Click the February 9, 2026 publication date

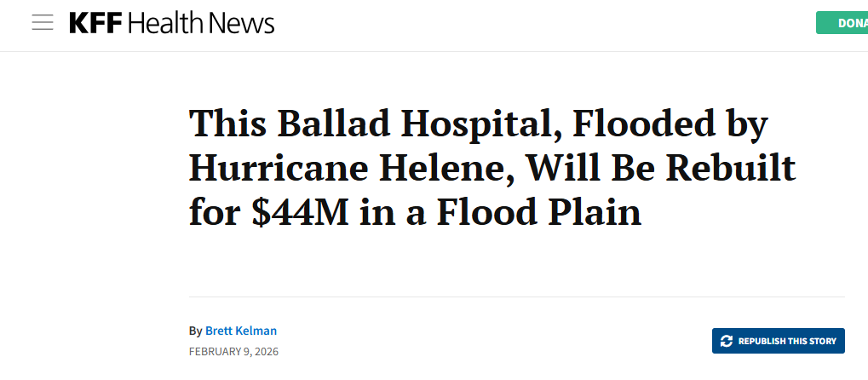pos(233,351)
